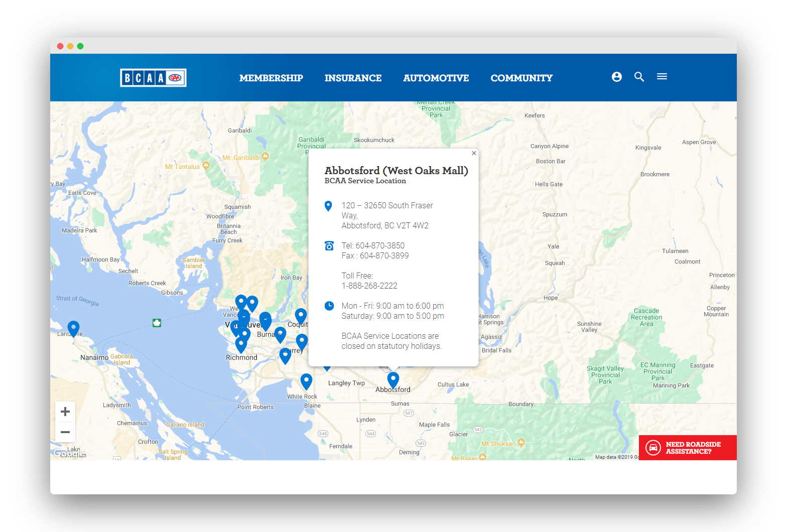The height and width of the screenshot is (532, 787).
Task: Click the Princeton map label
Action: point(722,275)
